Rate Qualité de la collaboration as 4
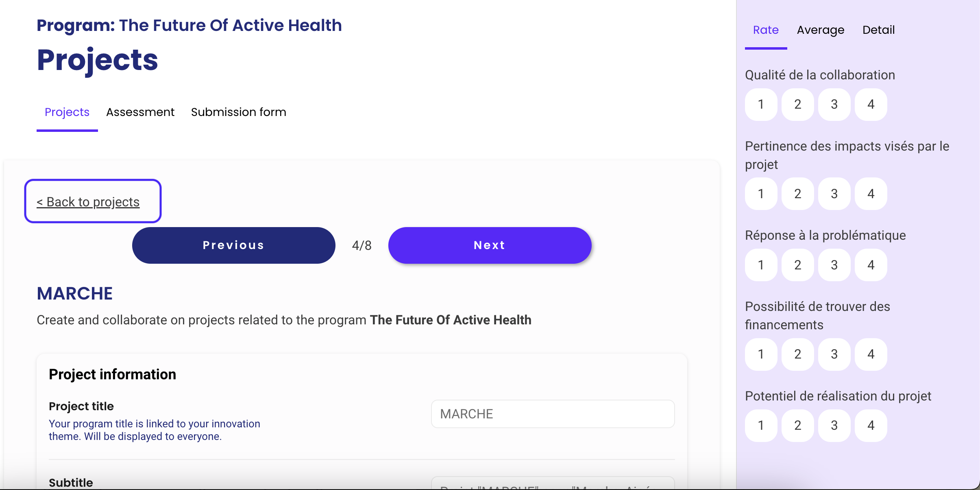This screenshot has height=490, width=980. point(871,105)
